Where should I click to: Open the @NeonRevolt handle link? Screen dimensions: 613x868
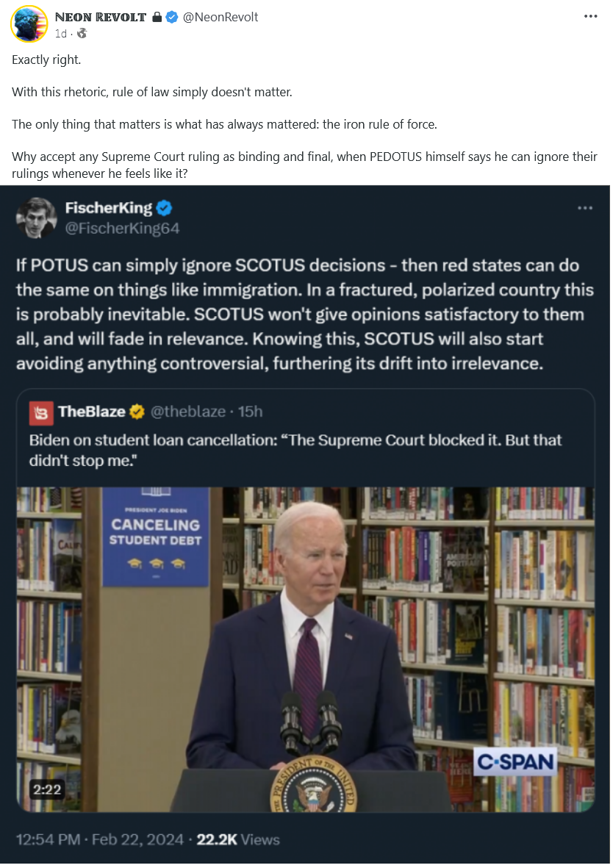click(x=221, y=17)
